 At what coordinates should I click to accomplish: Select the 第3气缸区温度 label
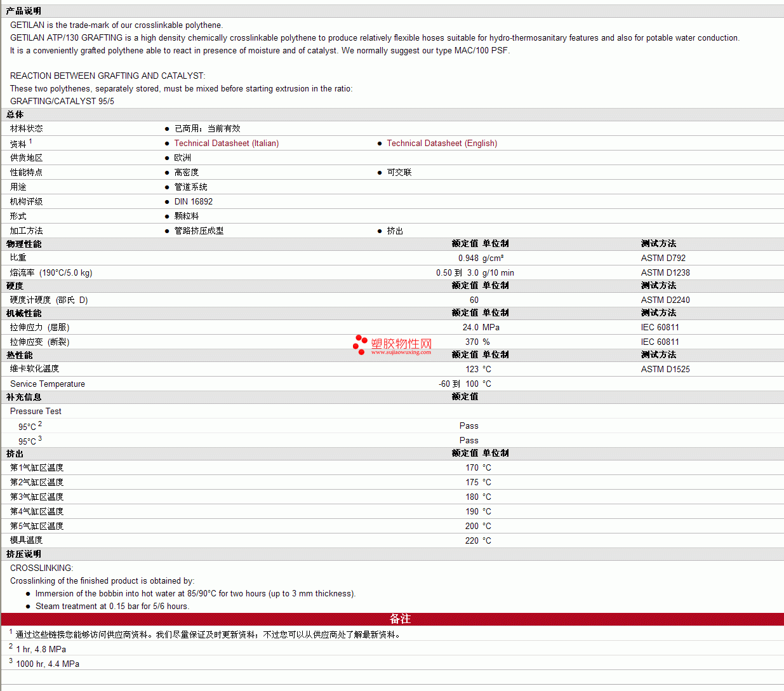coord(37,497)
